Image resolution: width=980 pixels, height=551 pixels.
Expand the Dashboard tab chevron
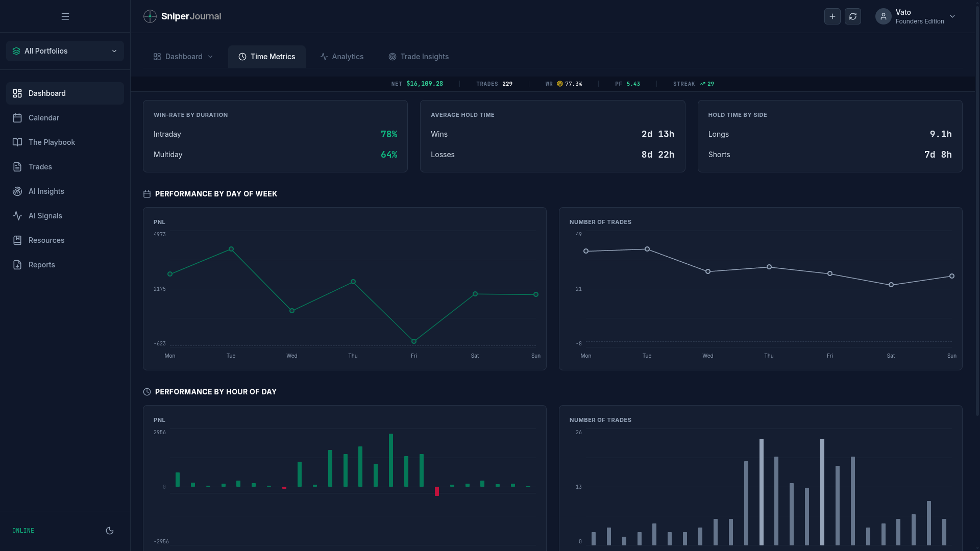point(210,57)
